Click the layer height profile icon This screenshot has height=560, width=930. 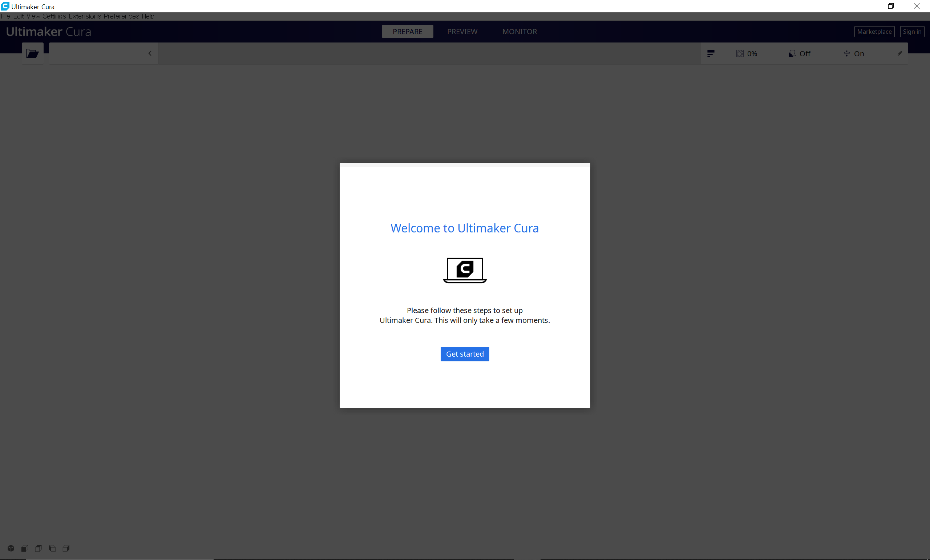coord(710,54)
